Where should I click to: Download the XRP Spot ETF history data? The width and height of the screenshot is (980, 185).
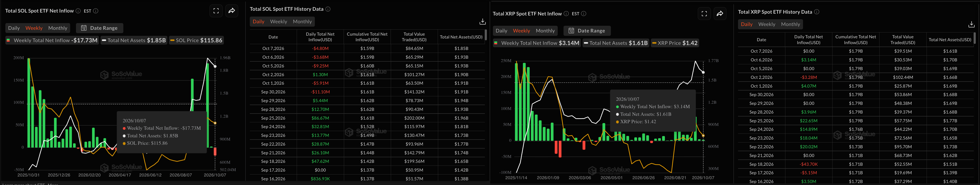(971, 24)
